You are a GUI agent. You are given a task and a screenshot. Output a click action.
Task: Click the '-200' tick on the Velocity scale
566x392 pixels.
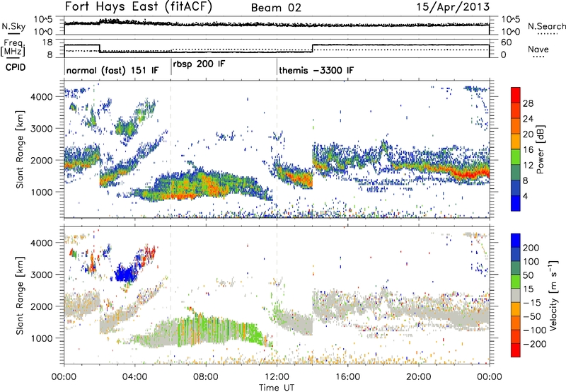[533, 344]
